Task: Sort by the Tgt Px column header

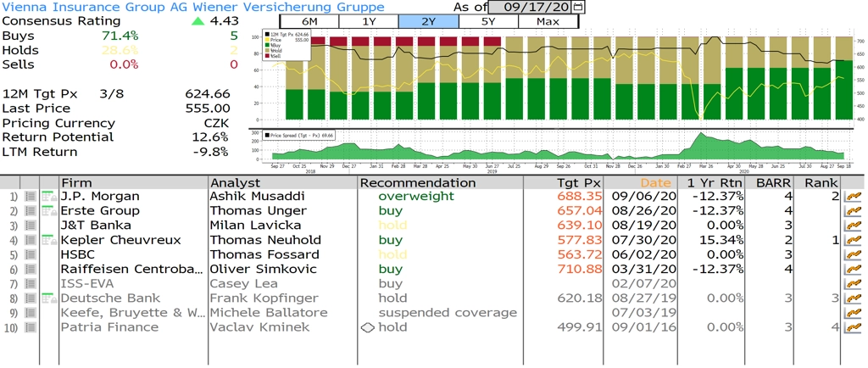Action: [x=564, y=182]
